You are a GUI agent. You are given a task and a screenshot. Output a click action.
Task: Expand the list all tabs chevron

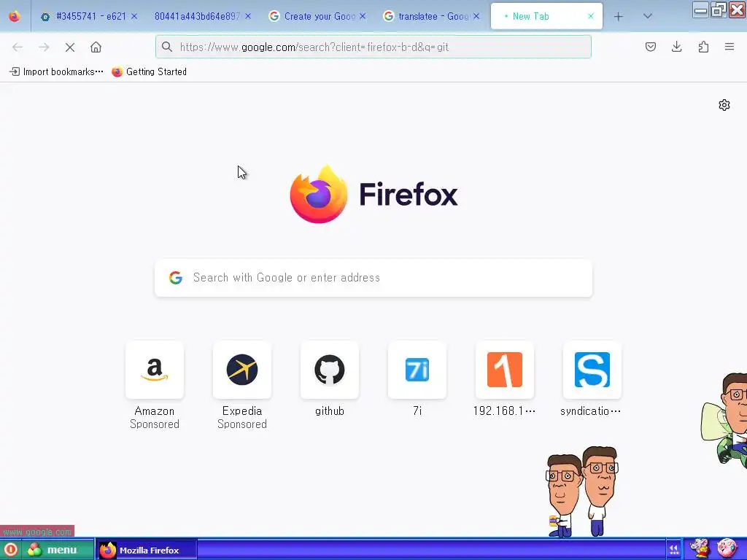[x=648, y=16]
